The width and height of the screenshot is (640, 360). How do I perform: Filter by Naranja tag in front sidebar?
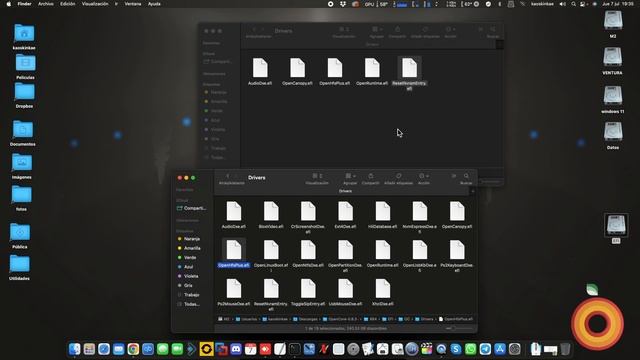(189, 239)
